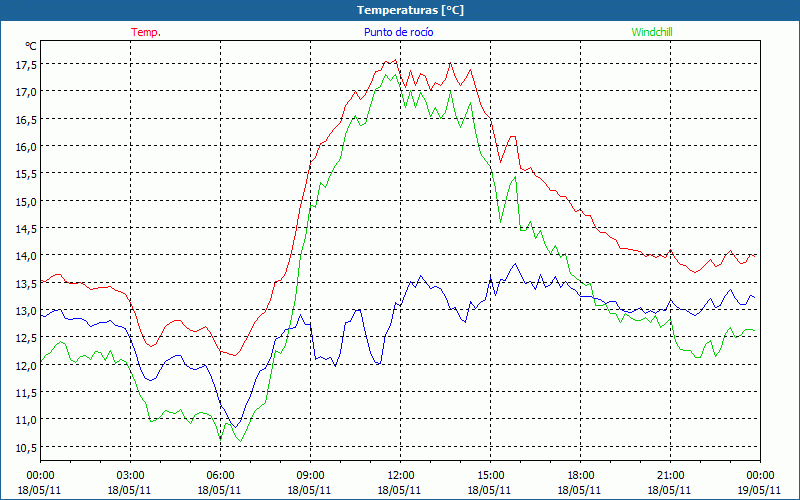Click the blue Punto de rocío legend label
Viewport: 800px width, 500px height.
pyautogui.click(x=398, y=32)
